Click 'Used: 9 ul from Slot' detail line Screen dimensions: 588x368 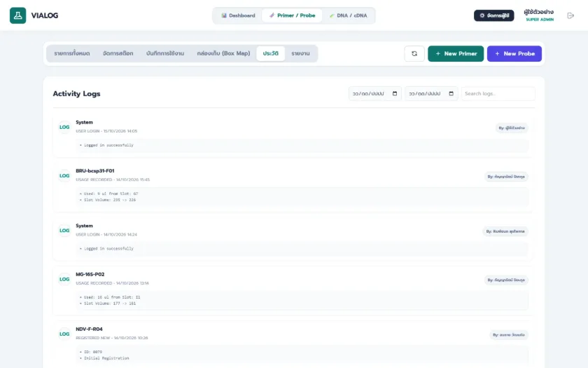108,193
